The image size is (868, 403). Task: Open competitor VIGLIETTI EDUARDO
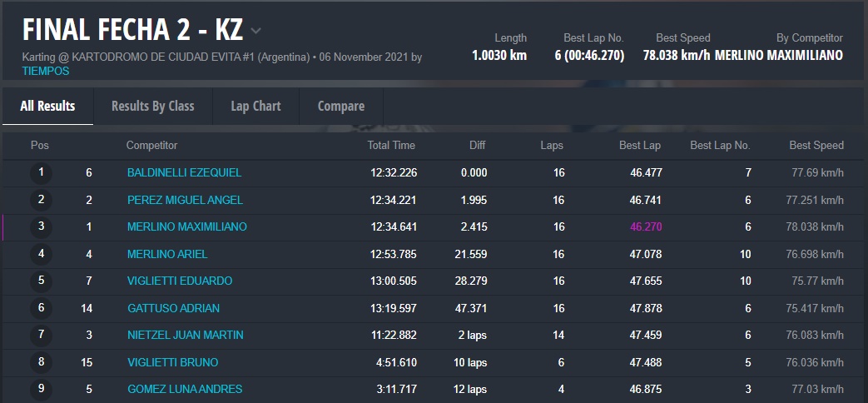(x=180, y=281)
